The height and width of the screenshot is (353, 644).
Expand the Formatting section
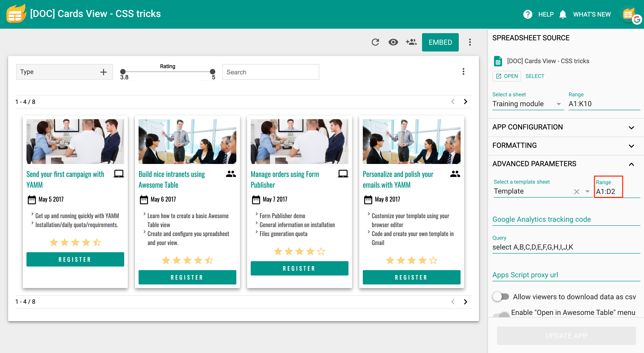(566, 146)
